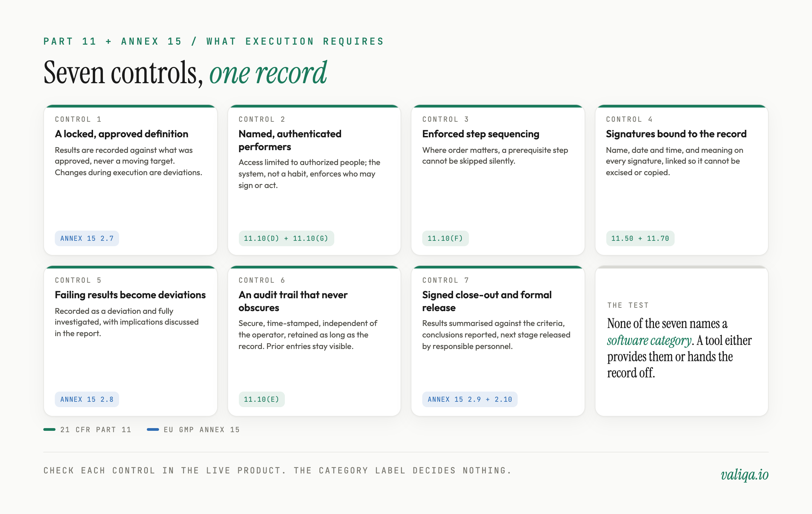This screenshot has height=514, width=812.
Task: Click the 'THE TEST' label
Action: pyautogui.click(x=628, y=305)
